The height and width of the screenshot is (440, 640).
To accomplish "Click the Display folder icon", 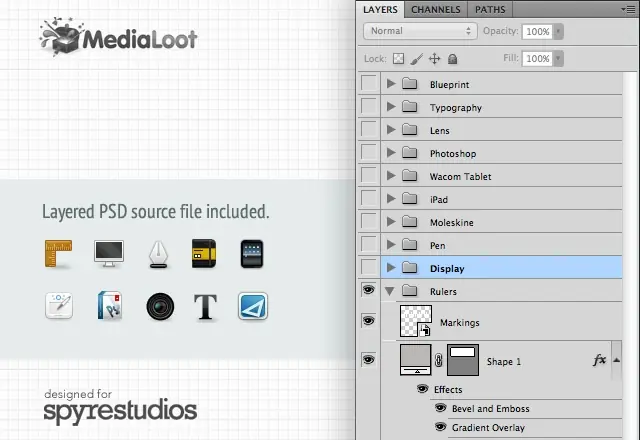I will point(409,268).
